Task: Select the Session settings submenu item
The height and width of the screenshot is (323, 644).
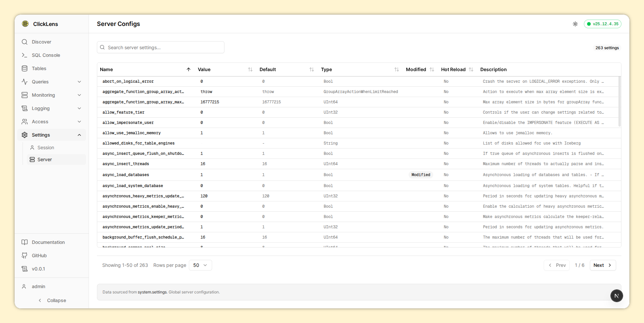Action: [x=46, y=148]
